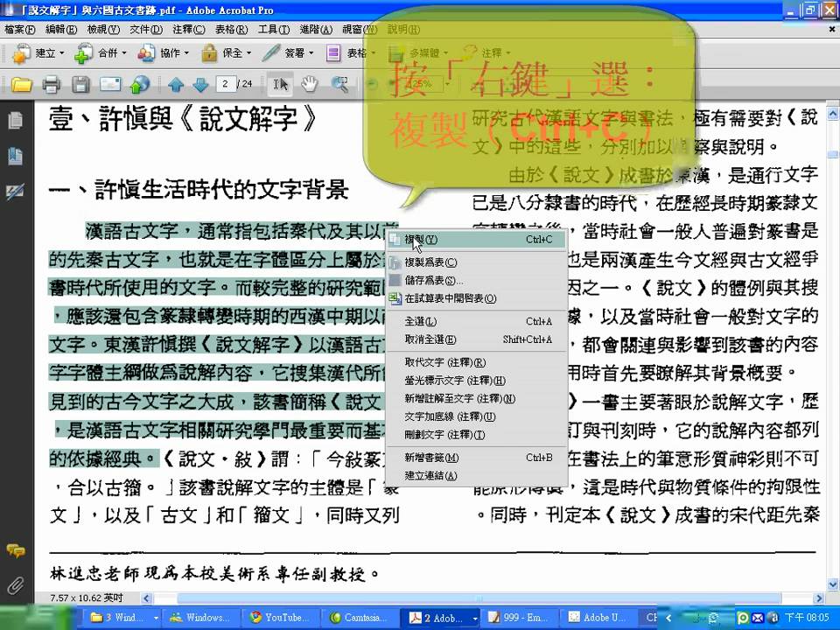Click the page number input field

click(x=226, y=84)
